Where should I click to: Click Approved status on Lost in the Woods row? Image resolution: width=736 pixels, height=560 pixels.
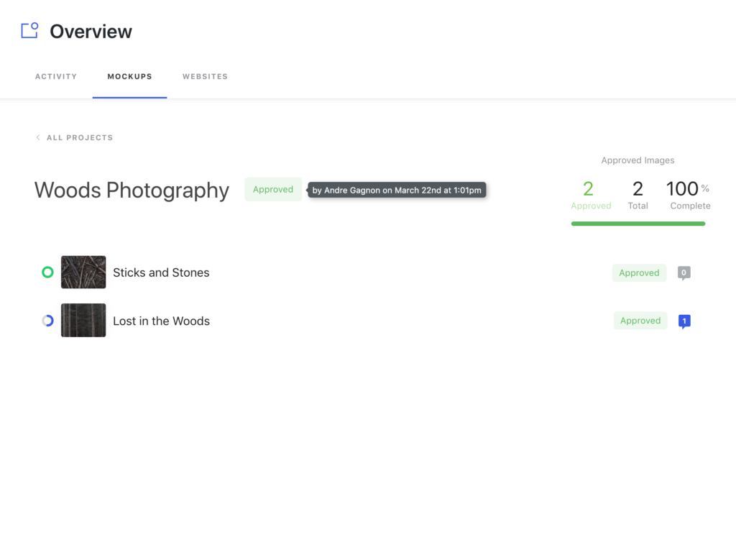pyautogui.click(x=640, y=321)
